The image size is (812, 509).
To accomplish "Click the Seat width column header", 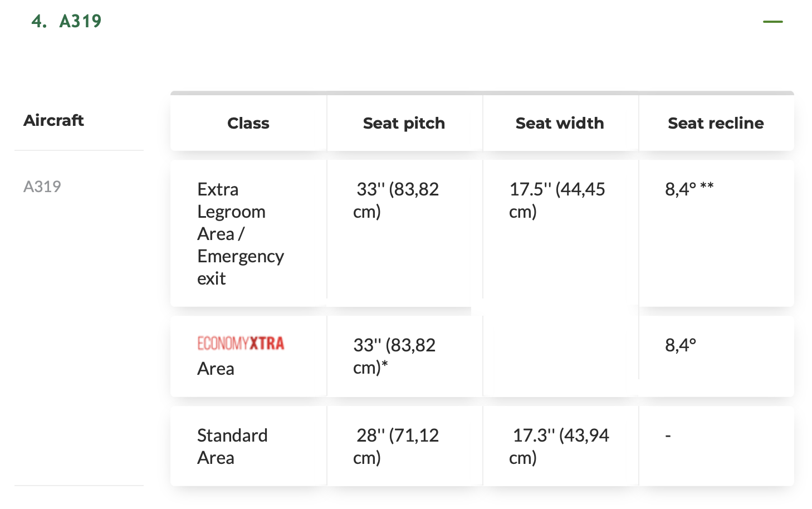I will (x=560, y=123).
